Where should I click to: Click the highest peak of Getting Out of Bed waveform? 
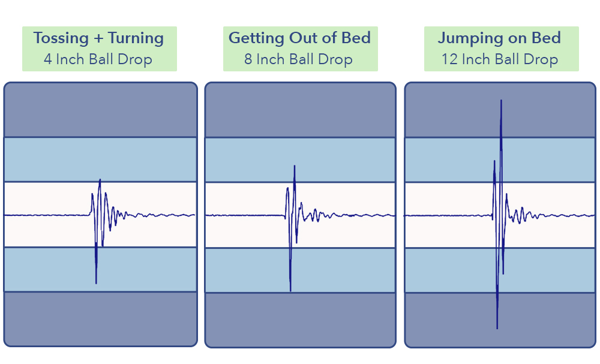click(x=295, y=167)
